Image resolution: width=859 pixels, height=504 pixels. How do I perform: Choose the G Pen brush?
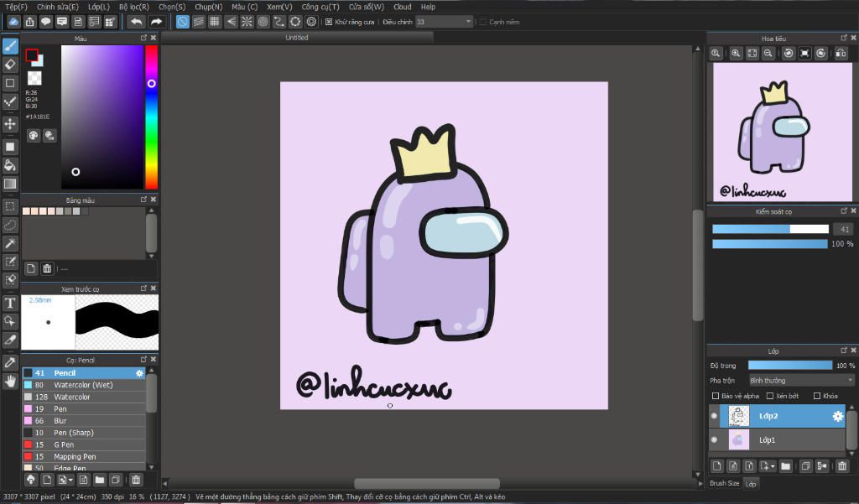[x=84, y=444]
